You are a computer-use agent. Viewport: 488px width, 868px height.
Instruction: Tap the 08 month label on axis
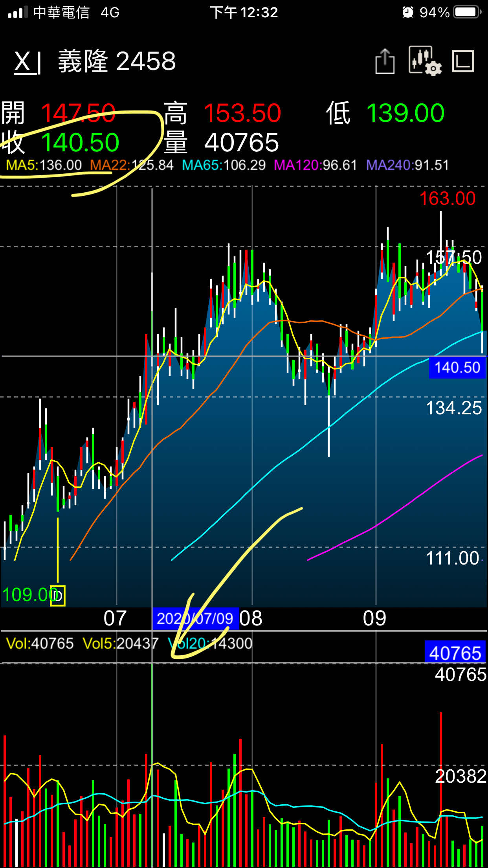tap(251, 618)
